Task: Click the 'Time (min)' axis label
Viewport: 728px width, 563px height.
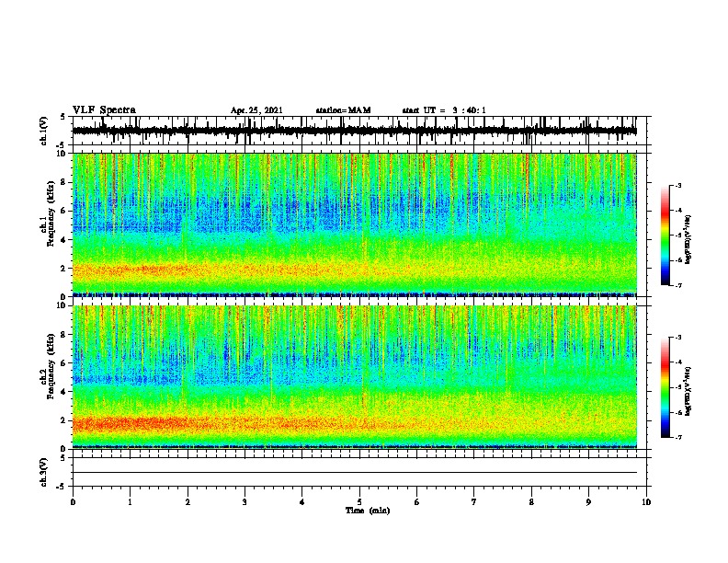Action: 368,511
